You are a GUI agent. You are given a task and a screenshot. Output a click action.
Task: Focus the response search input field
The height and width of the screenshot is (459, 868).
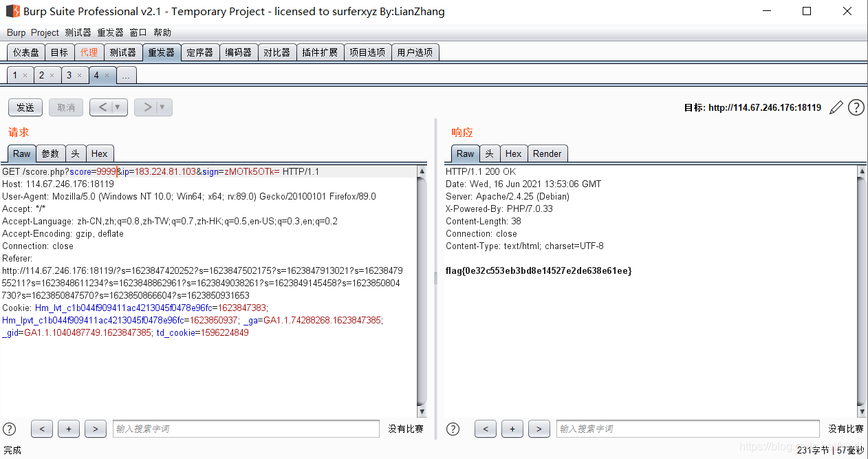[x=688, y=429]
